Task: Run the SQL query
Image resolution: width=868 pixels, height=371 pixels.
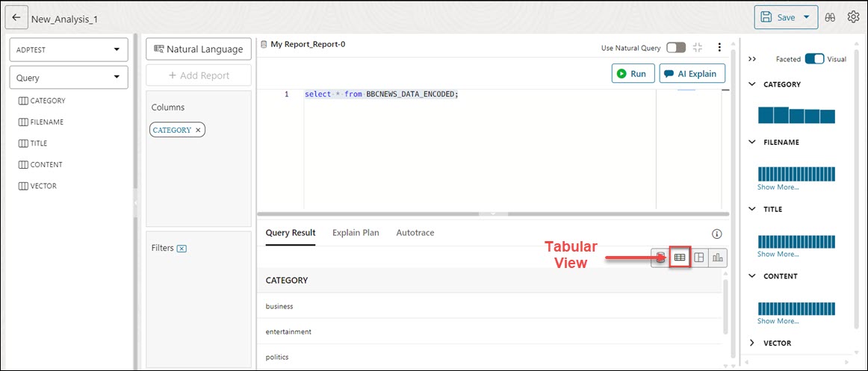Action: click(x=633, y=74)
